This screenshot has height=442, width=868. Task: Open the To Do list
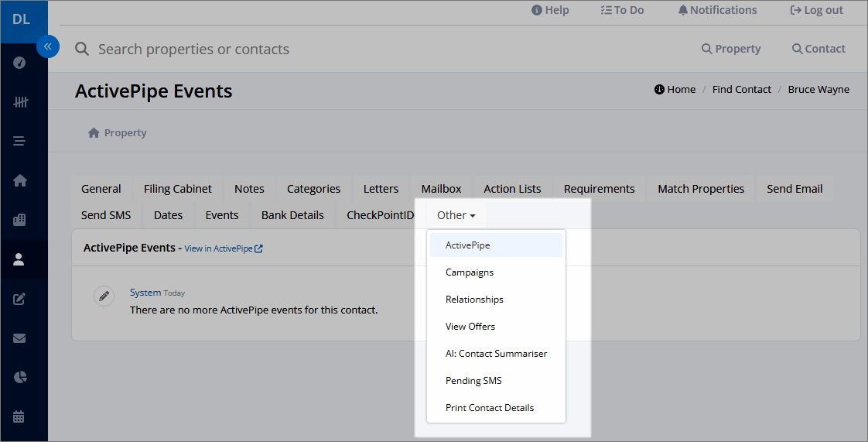point(622,10)
